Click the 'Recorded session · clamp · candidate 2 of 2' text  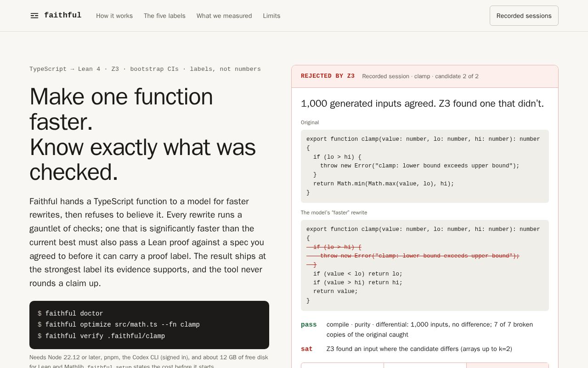[x=420, y=76]
